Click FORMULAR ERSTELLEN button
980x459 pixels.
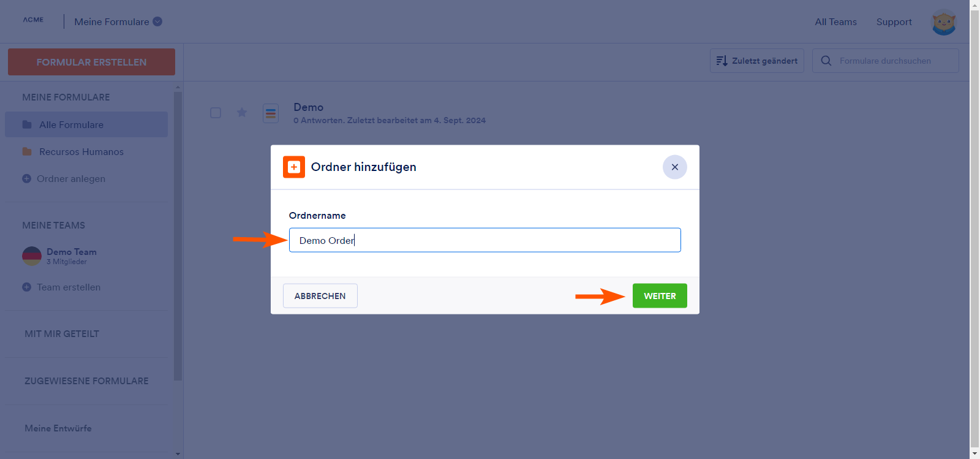coord(91,62)
